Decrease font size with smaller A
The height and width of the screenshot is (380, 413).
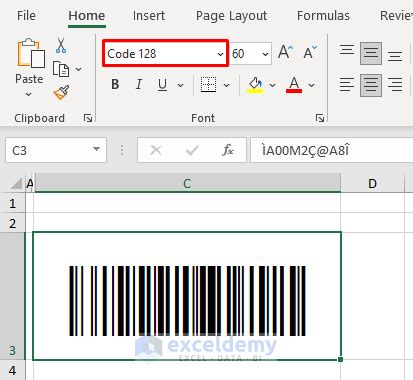tap(310, 52)
